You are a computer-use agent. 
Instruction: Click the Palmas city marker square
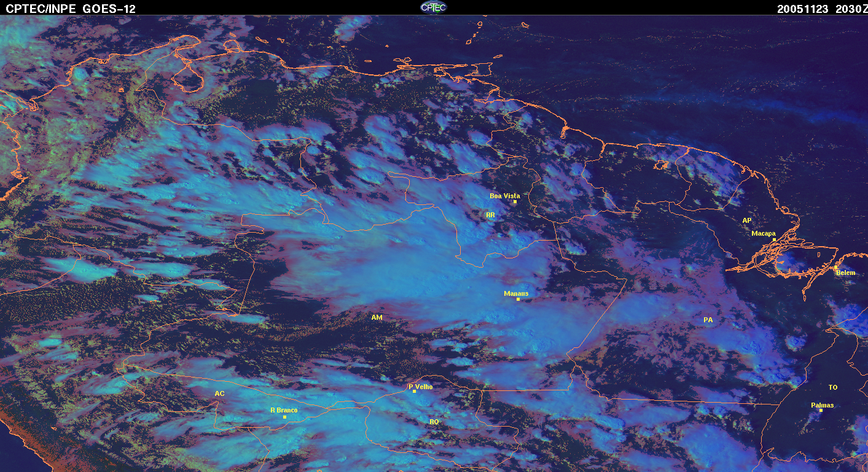821,411
